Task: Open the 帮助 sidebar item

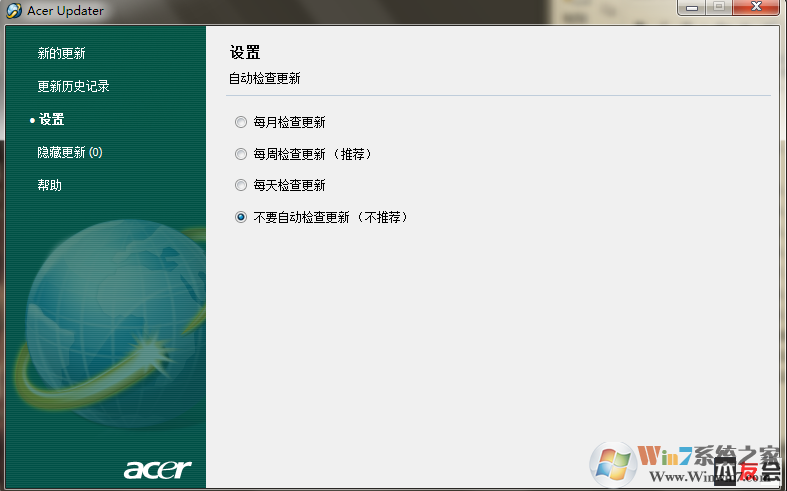Action: coord(49,185)
